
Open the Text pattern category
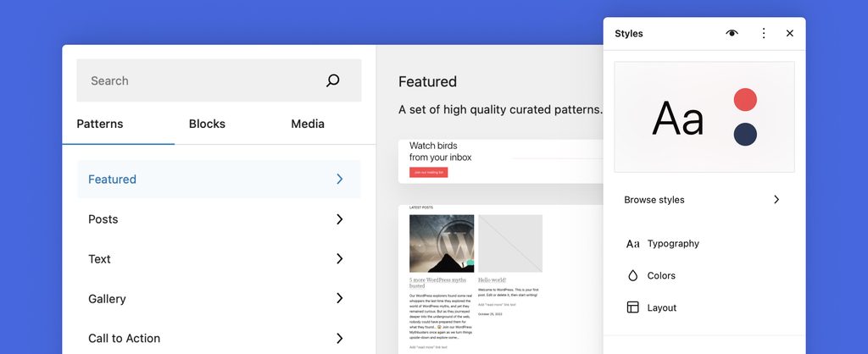click(219, 259)
